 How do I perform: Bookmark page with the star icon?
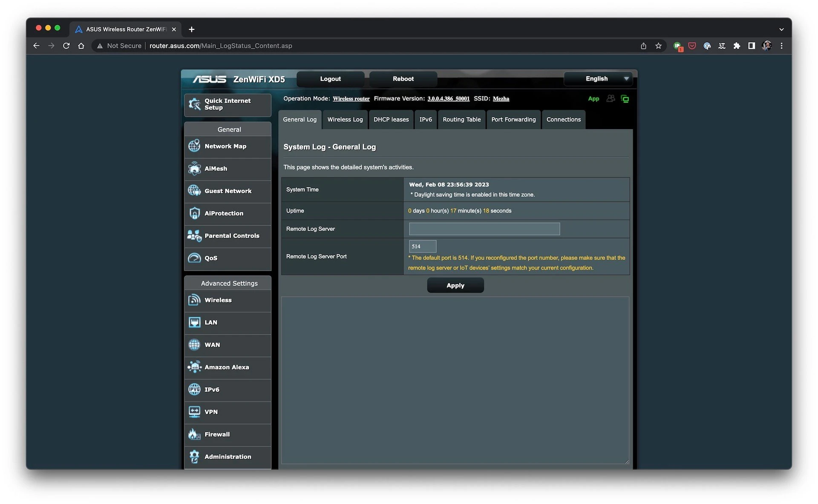click(x=658, y=46)
